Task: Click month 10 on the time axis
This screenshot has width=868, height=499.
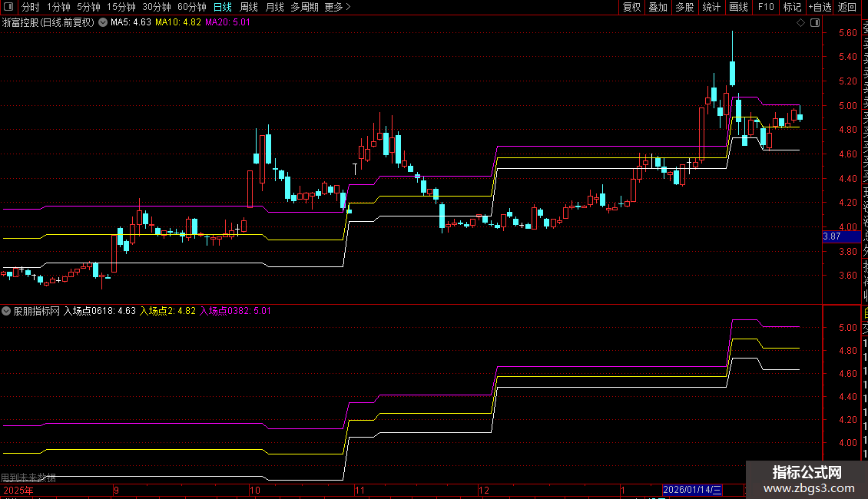Action: (255, 490)
